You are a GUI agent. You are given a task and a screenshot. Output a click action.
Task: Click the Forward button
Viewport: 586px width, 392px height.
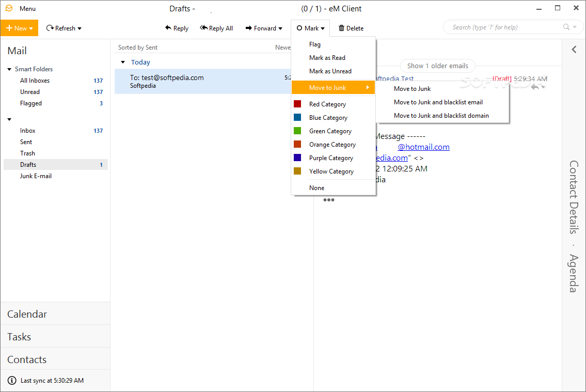tap(261, 28)
